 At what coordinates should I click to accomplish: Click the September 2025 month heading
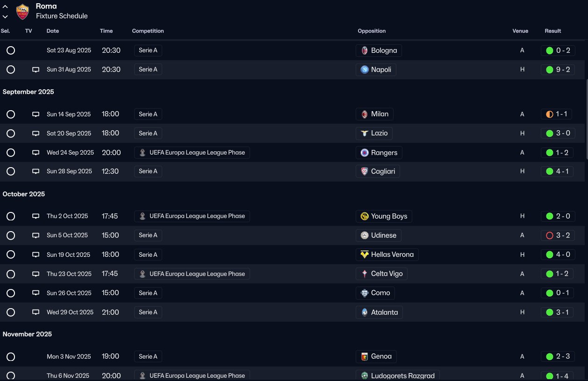tap(29, 92)
